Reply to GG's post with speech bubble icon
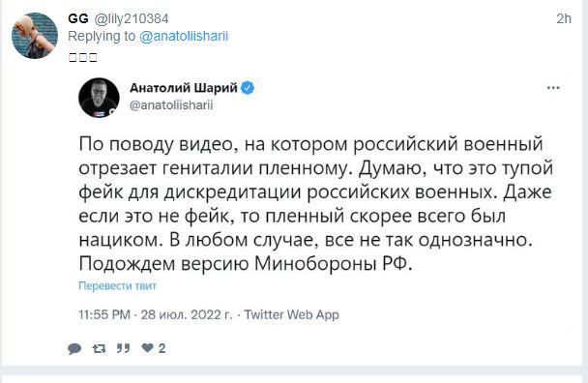This screenshot has height=383, width=588. pyautogui.click(x=74, y=348)
